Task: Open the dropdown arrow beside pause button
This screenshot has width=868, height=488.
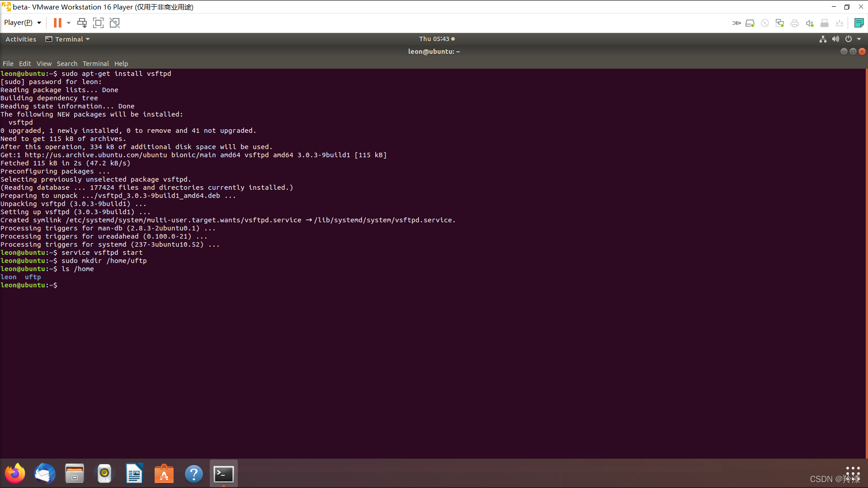Action: 69,23
